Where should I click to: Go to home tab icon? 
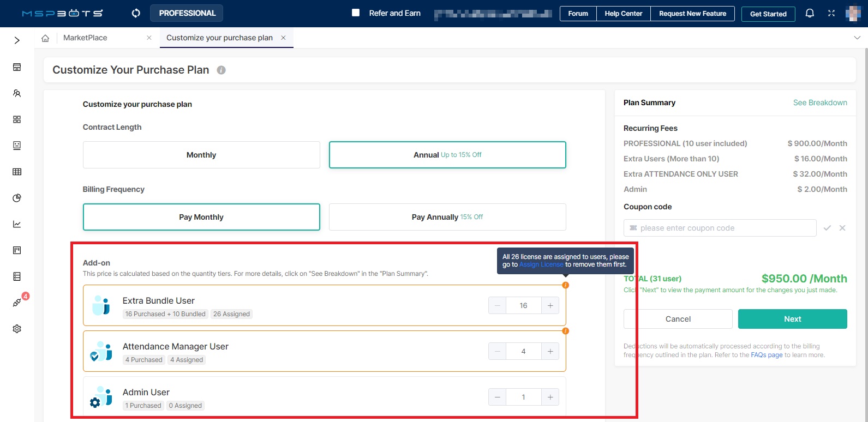pos(45,38)
